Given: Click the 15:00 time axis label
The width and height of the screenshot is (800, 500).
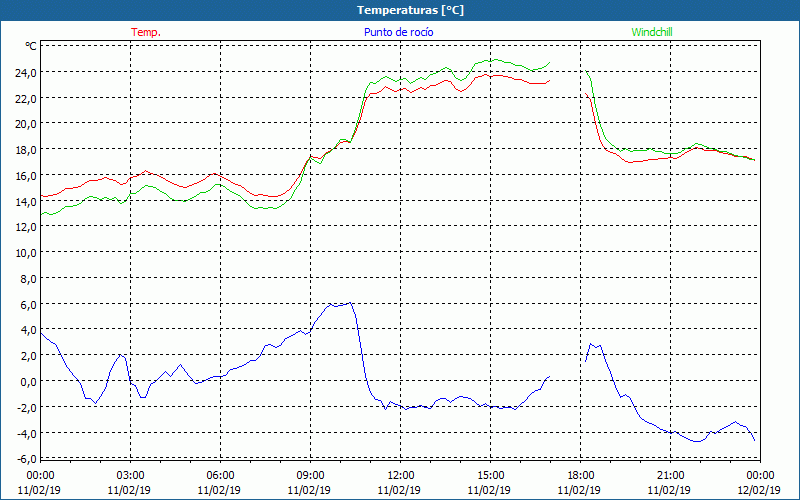Looking at the screenshot, I should coord(490,476).
